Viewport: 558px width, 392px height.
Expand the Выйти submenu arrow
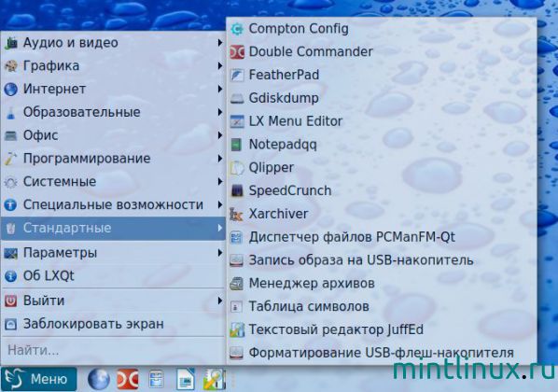(x=220, y=301)
